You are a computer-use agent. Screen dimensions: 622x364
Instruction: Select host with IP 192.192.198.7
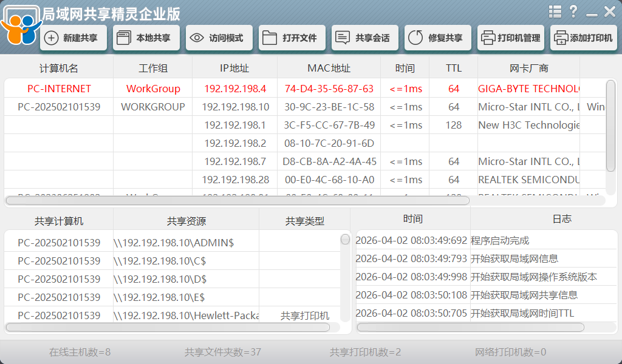tap(234, 161)
